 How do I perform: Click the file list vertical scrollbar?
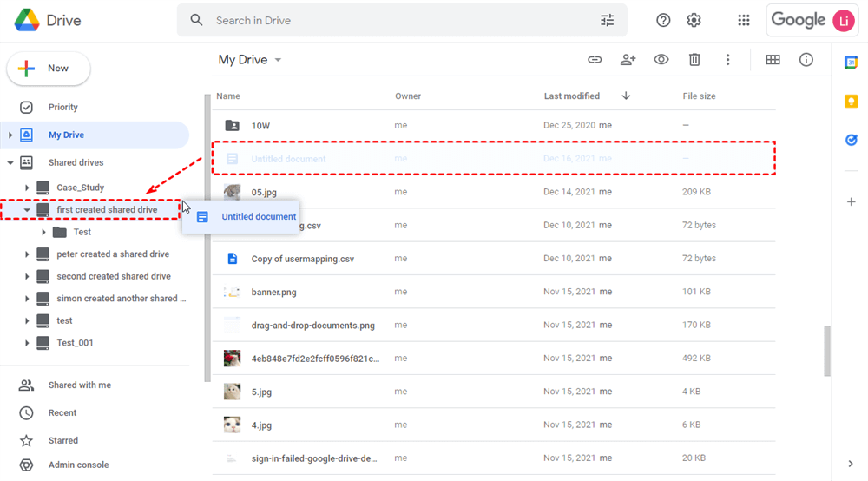pyautogui.click(x=827, y=351)
